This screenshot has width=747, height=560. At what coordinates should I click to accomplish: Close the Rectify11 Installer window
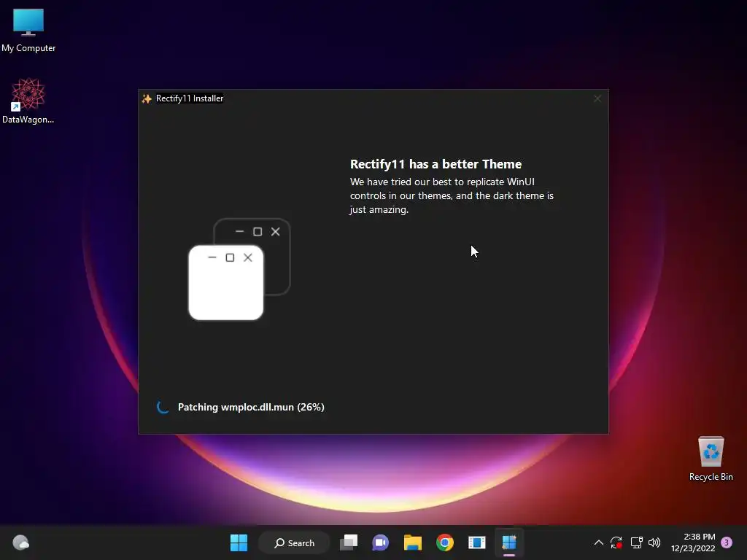point(597,98)
